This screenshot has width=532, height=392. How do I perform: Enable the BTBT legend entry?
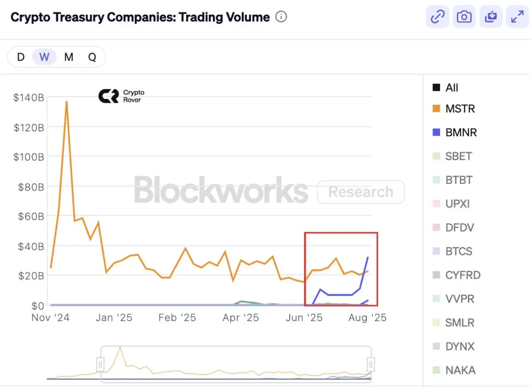click(x=453, y=180)
